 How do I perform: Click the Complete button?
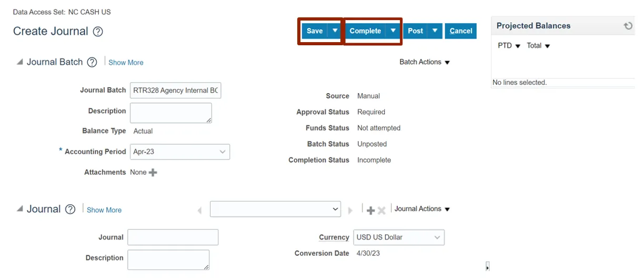[x=365, y=31]
